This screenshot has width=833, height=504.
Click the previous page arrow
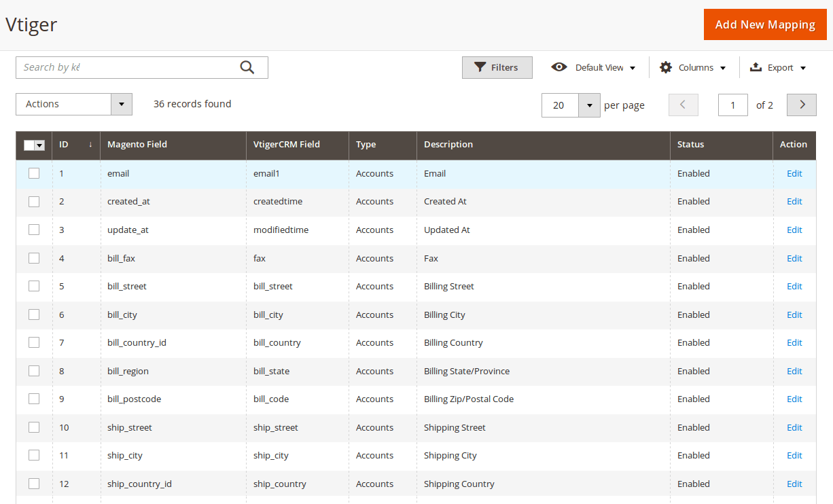tap(684, 105)
